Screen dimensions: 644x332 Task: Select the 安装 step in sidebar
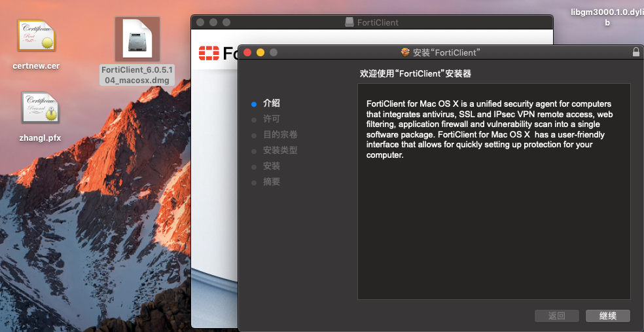pyautogui.click(x=272, y=166)
